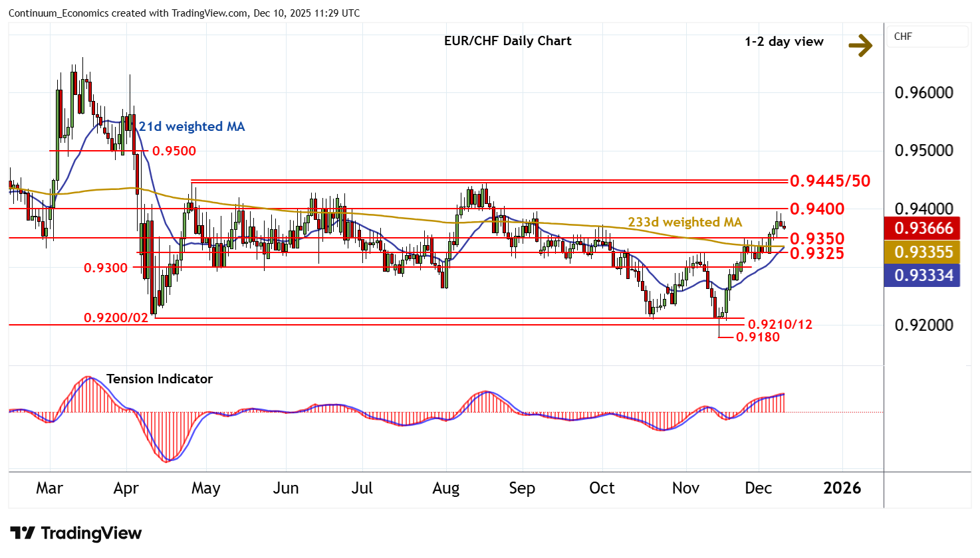Click the 2026 marker on the time axis

pos(842,488)
